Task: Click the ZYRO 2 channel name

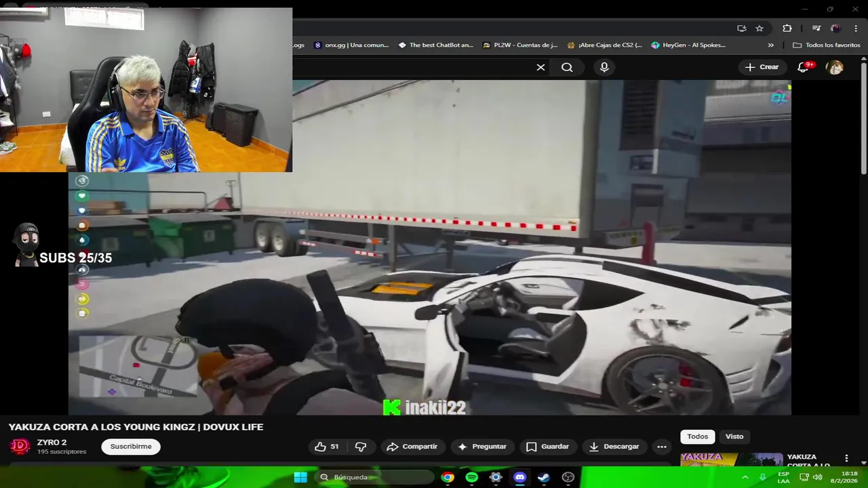Action: (52, 443)
